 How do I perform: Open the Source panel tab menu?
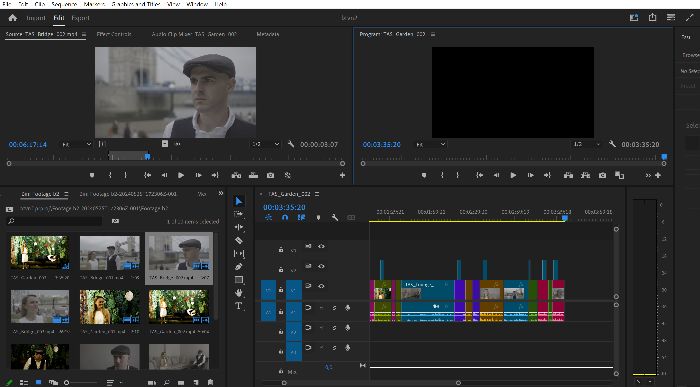(x=83, y=34)
